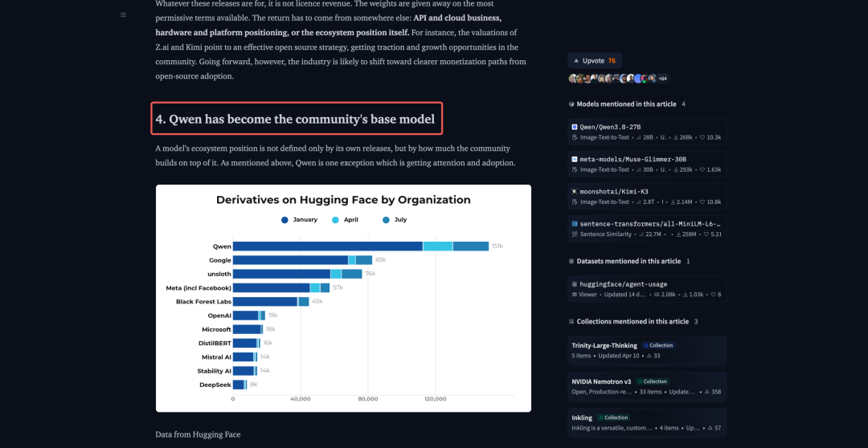Click the Viewer icon on agent-usage card

[x=575, y=294]
